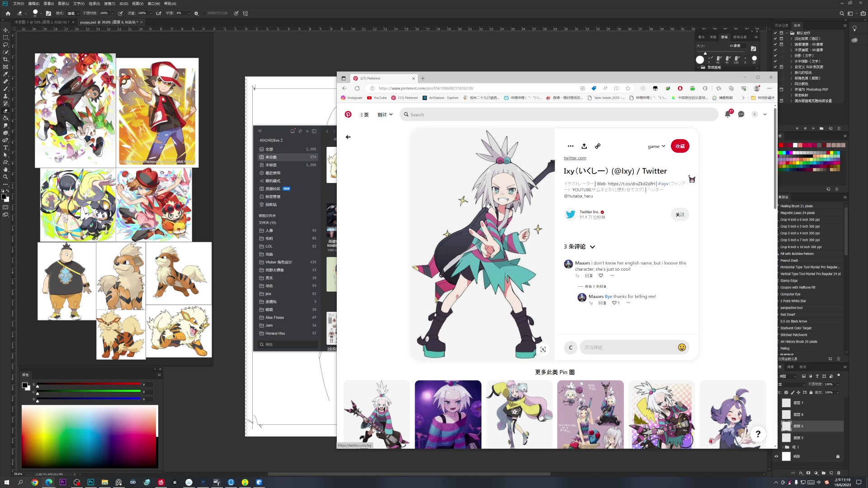Toggle dialog box for 存储为 Photoshop PDF
The image size is (868, 488).
[781, 89]
